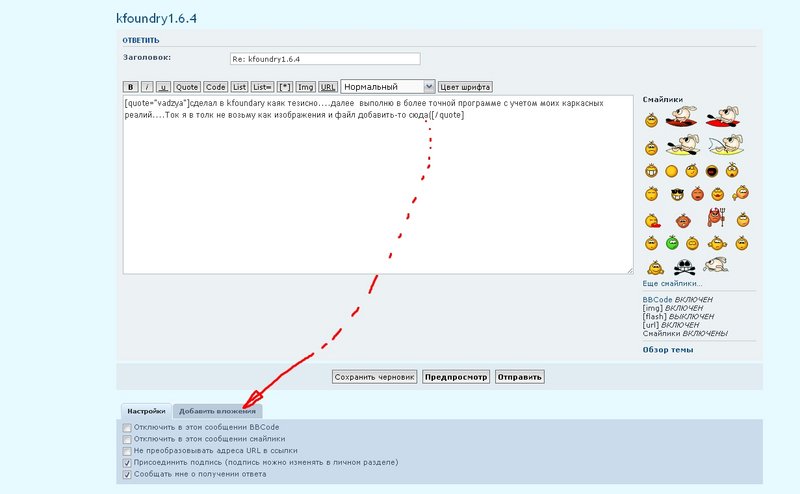
Task: Focus the 'Заголовок' subject input field
Action: [x=325, y=59]
